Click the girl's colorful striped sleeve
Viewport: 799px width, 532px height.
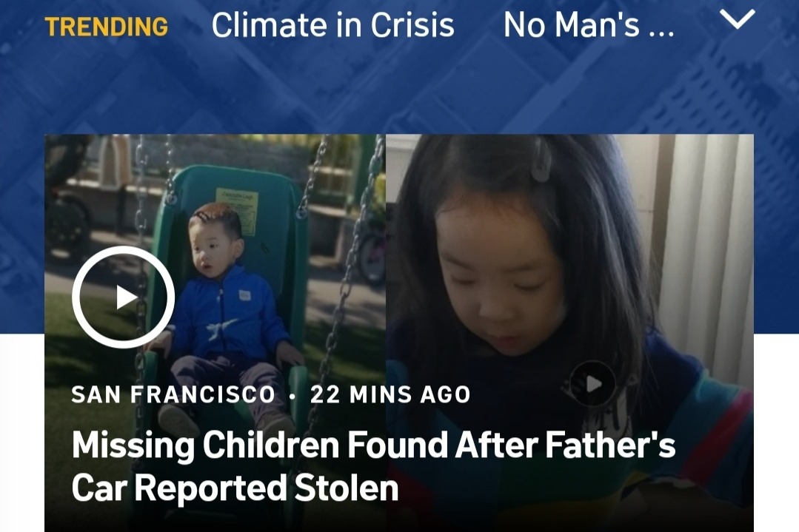713,433
